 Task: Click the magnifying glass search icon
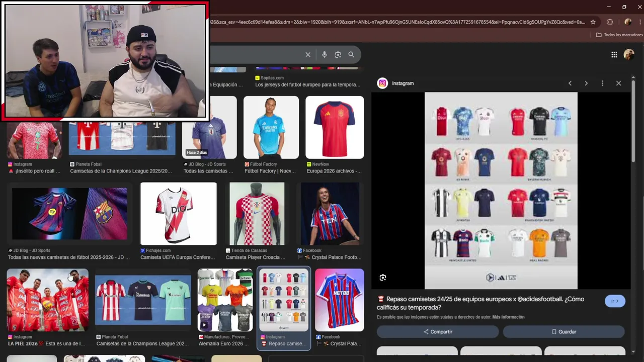351,55
